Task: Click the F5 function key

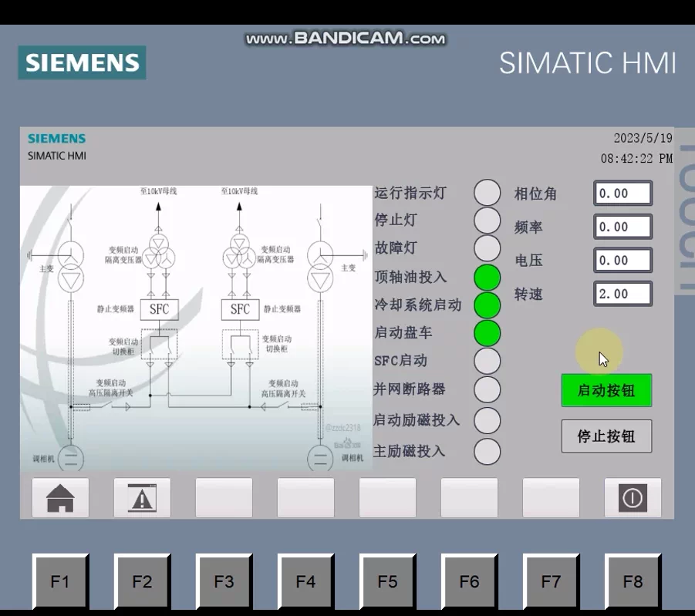Action: [x=387, y=581]
